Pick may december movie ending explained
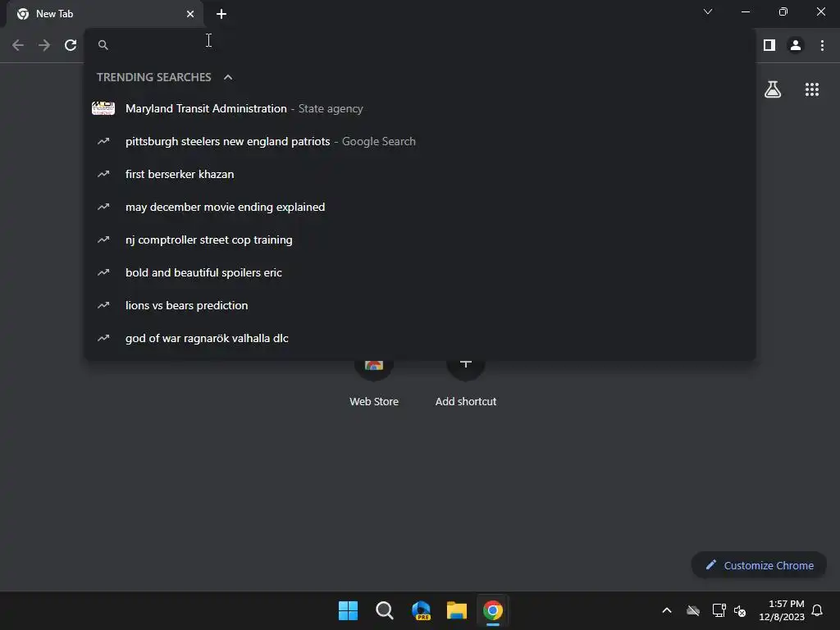 [420, 207]
